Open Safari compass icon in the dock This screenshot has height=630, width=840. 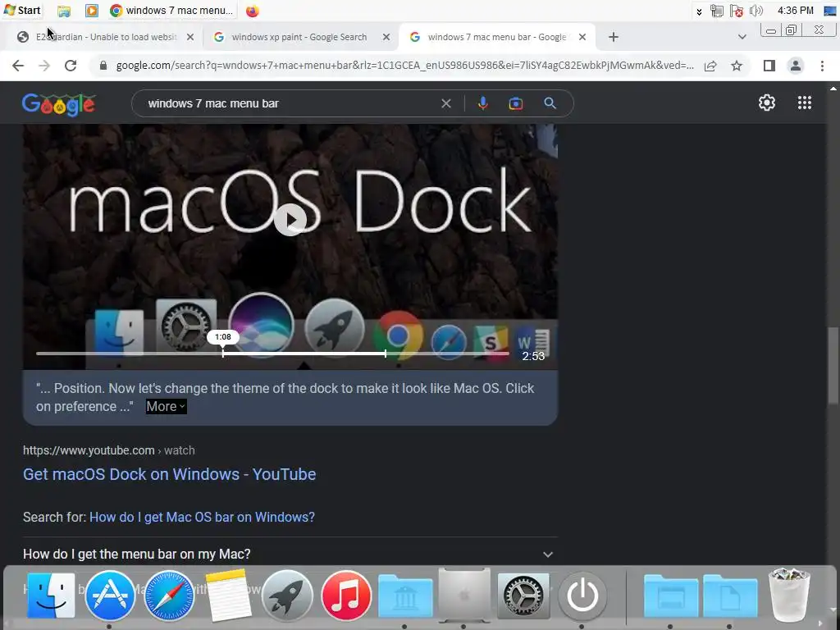tap(169, 596)
